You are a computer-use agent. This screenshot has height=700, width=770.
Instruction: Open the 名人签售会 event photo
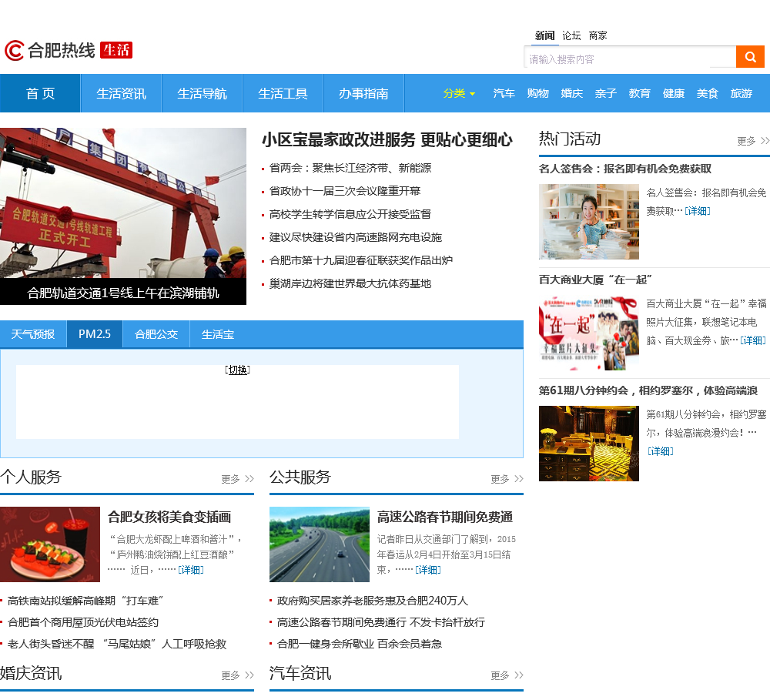click(x=589, y=222)
